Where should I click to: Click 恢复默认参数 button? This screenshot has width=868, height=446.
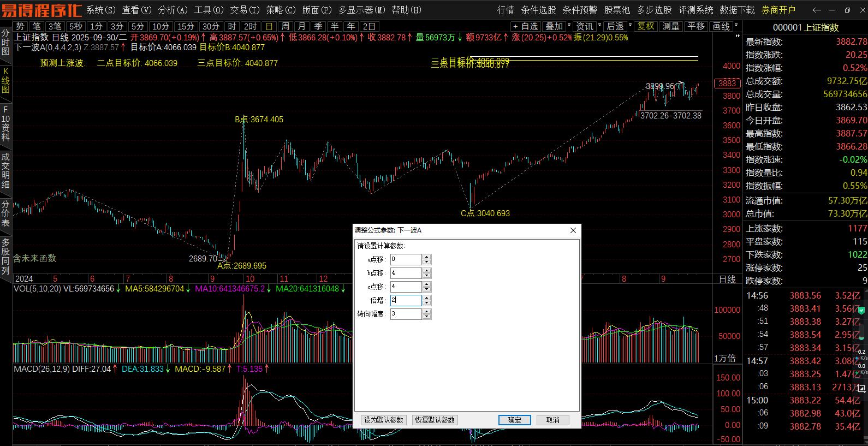tap(435, 420)
